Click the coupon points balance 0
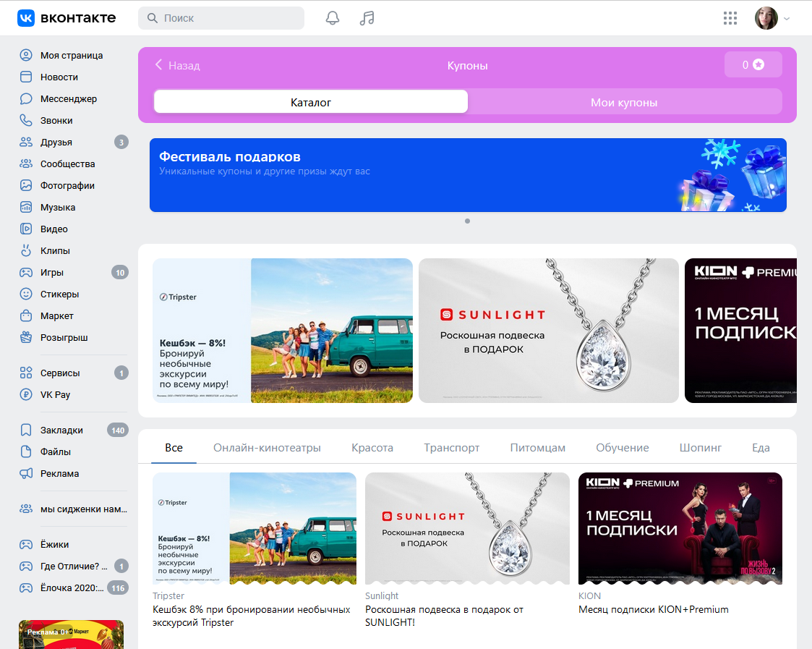 (753, 65)
